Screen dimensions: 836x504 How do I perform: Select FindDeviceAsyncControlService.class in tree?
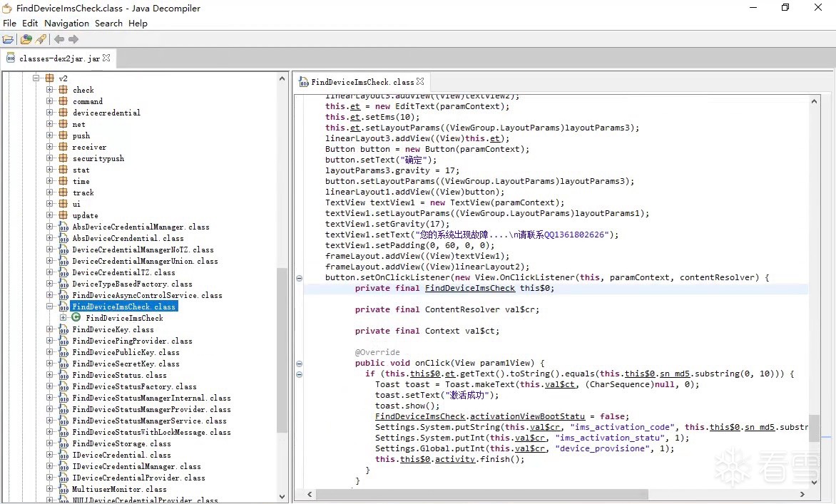click(x=147, y=295)
